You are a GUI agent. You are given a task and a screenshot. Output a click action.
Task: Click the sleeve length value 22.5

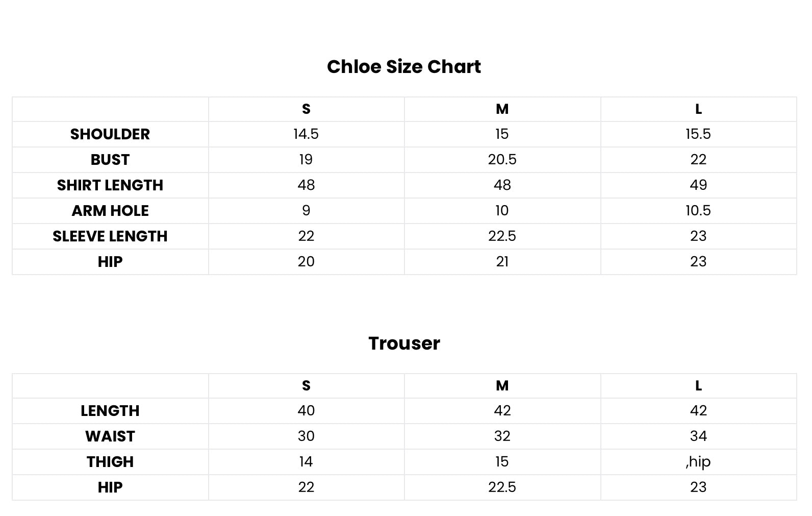(502, 236)
